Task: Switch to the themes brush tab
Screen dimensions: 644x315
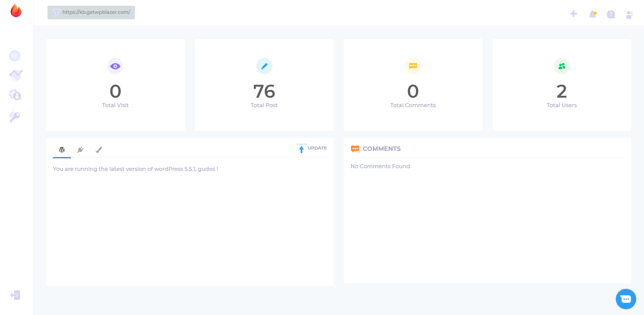Action: click(x=99, y=150)
